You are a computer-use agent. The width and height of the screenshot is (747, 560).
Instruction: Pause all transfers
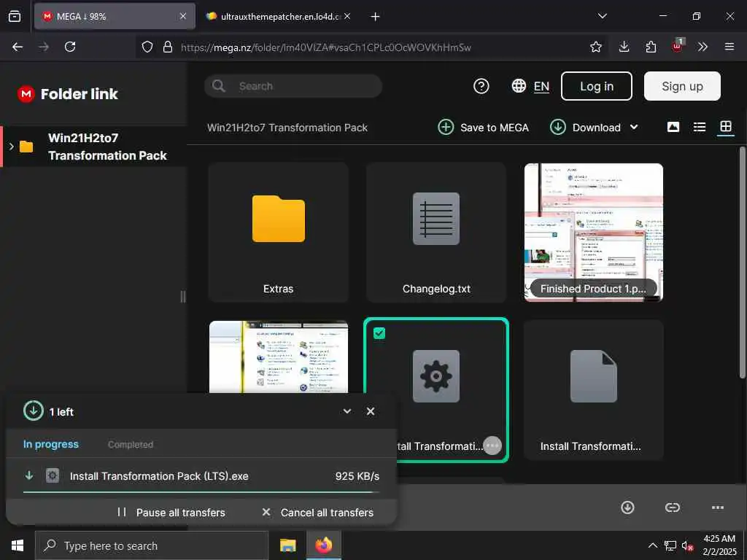(171, 513)
